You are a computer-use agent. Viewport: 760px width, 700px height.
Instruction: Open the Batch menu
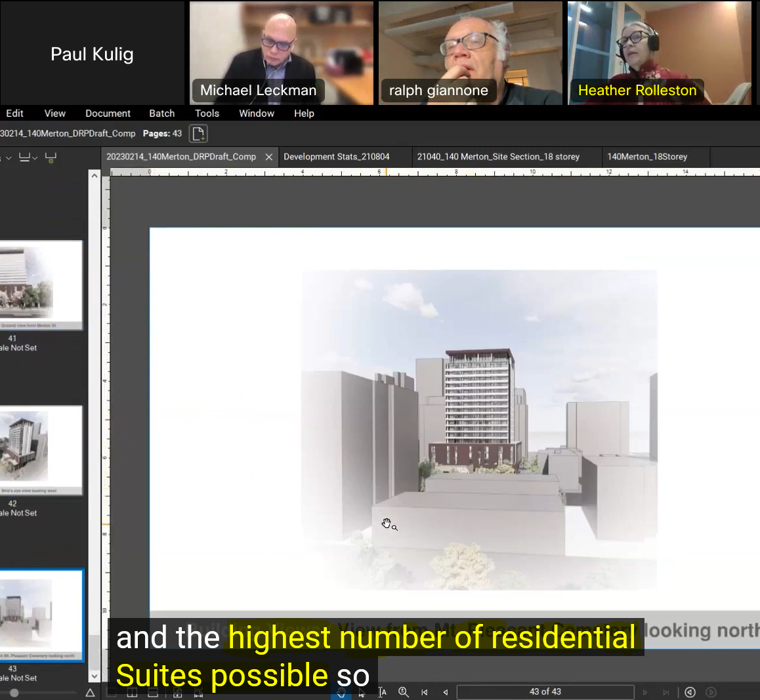[161, 113]
